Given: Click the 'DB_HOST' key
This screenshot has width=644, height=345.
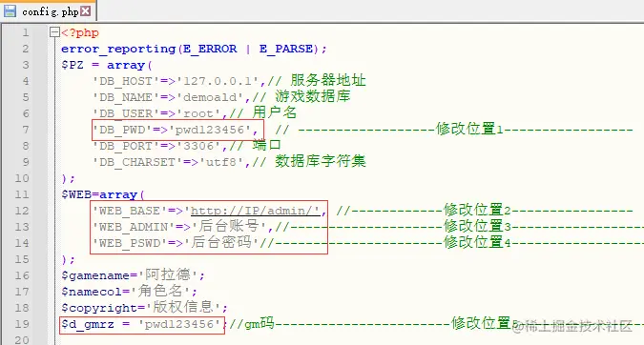Looking at the screenshot, I should 126,81.
